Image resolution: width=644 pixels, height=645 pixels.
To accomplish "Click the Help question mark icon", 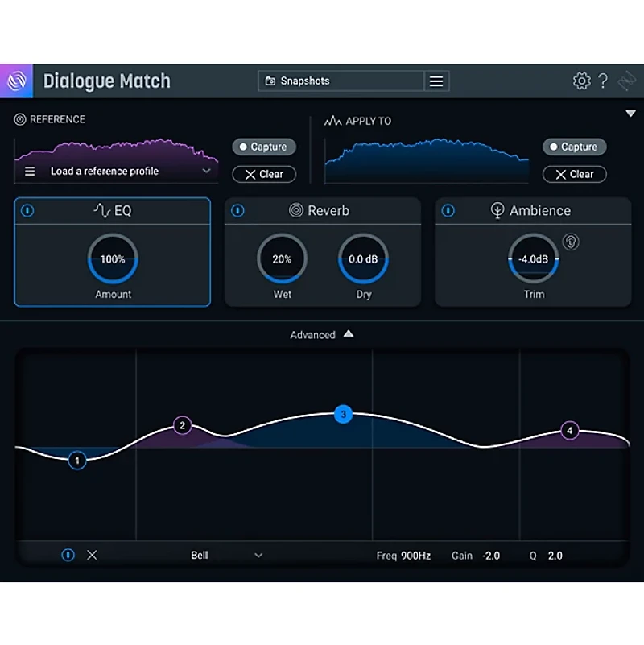I will [604, 81].
